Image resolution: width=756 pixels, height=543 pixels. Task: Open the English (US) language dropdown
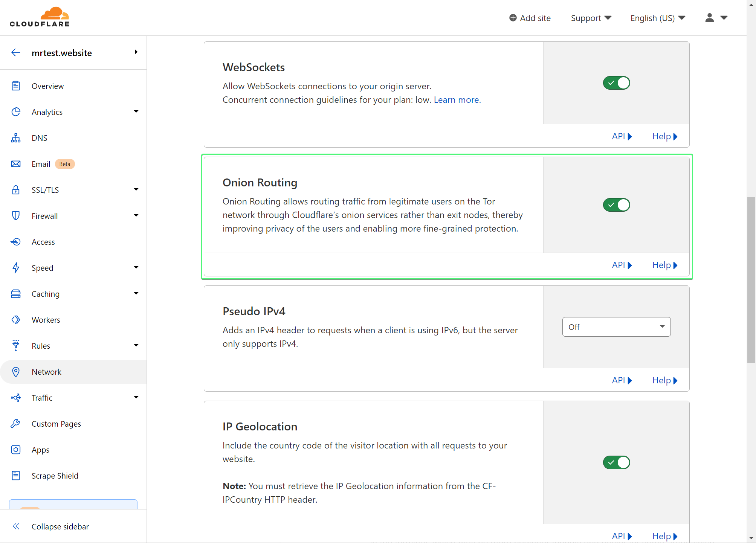pos(658,18)
